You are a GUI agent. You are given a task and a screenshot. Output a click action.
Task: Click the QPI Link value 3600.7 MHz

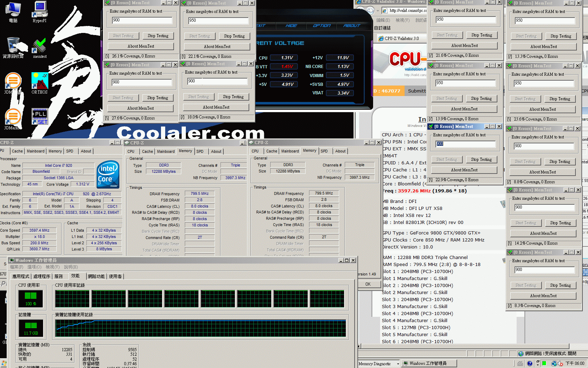pyautogui.click(x=39, y=249)
